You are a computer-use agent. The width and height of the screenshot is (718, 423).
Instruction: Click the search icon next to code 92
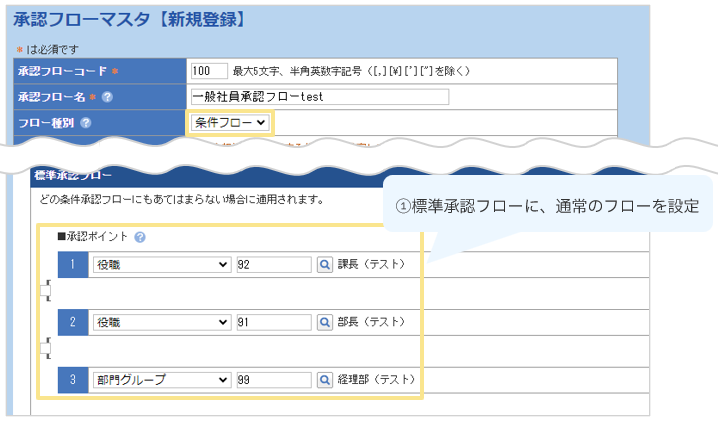point(324,265)
